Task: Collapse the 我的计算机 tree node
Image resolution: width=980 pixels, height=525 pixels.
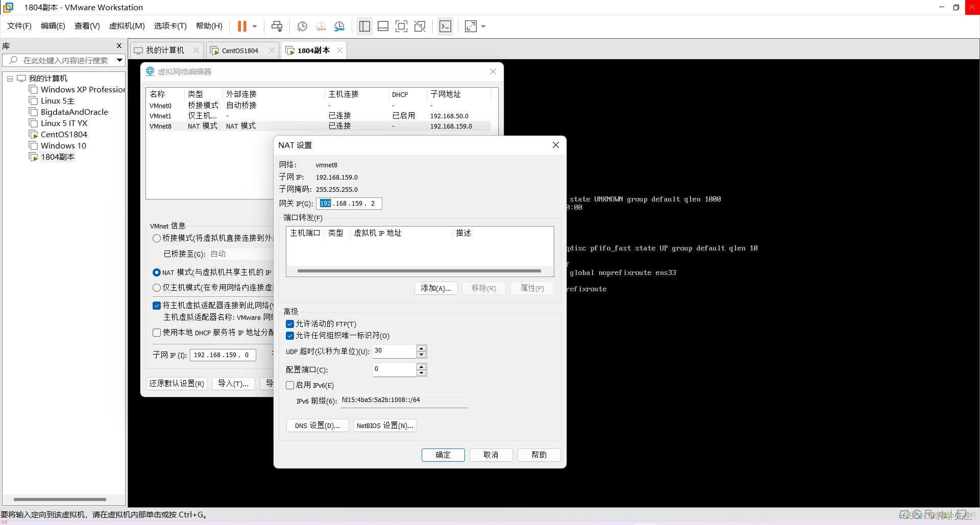Action: pyautogui.click(x=10, y=79)
